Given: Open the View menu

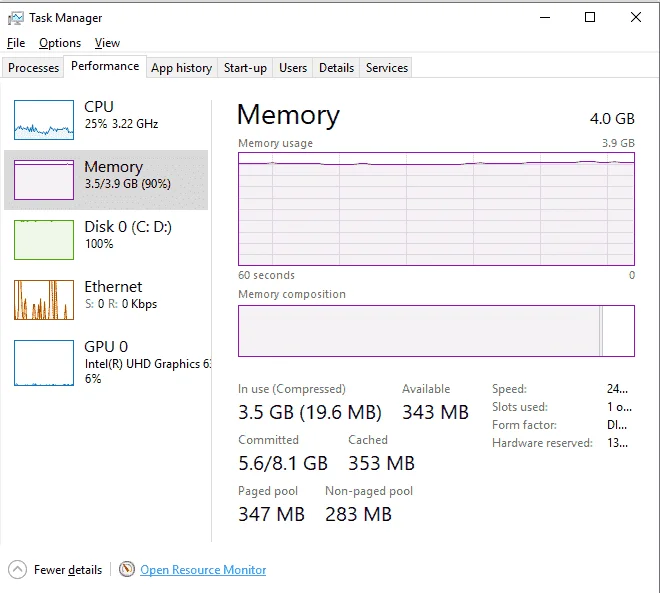Looking at the screenshot, I should click(107, 43).
